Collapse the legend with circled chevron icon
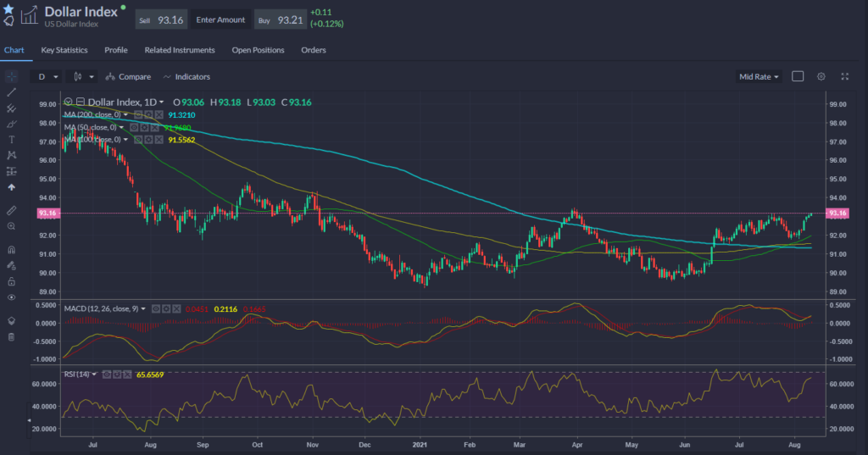 tap(68, 102)
